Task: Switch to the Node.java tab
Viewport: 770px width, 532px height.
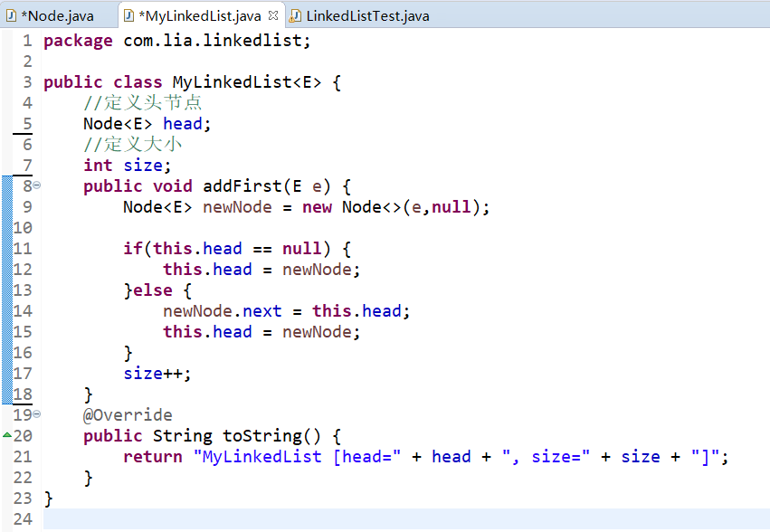Action: [x=57, y=15]
